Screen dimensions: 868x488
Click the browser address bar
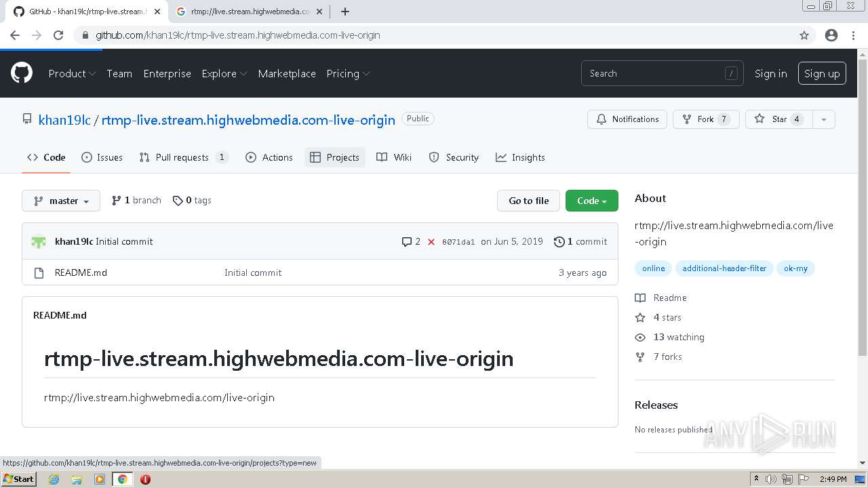[x=434, y=35]
